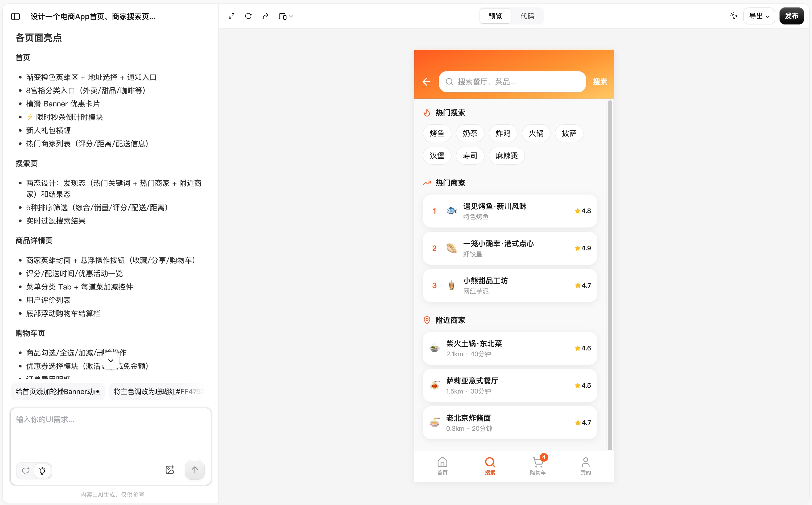Click the location pin icon beside 附近商家
This screenshot has height=505, width=812.
click(427, 320)
